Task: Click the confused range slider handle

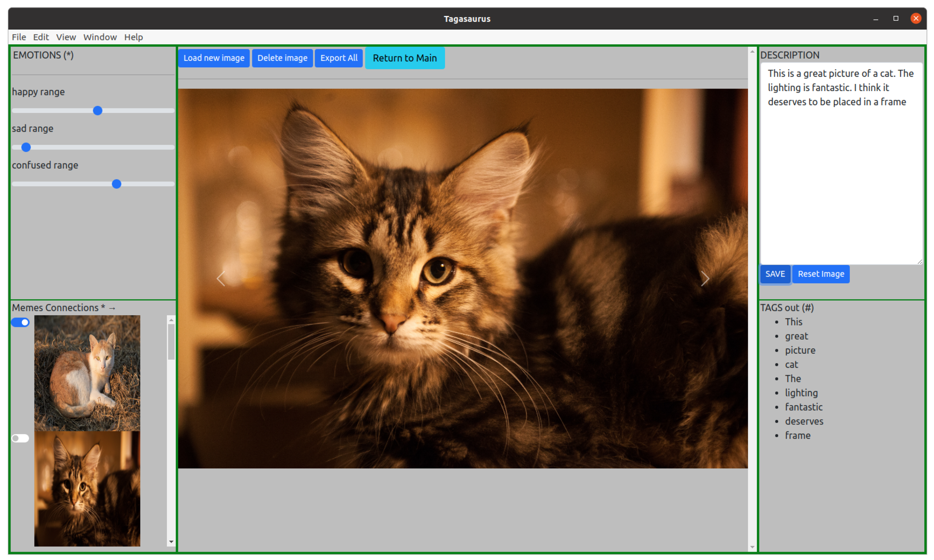Action: click(117, 184)
